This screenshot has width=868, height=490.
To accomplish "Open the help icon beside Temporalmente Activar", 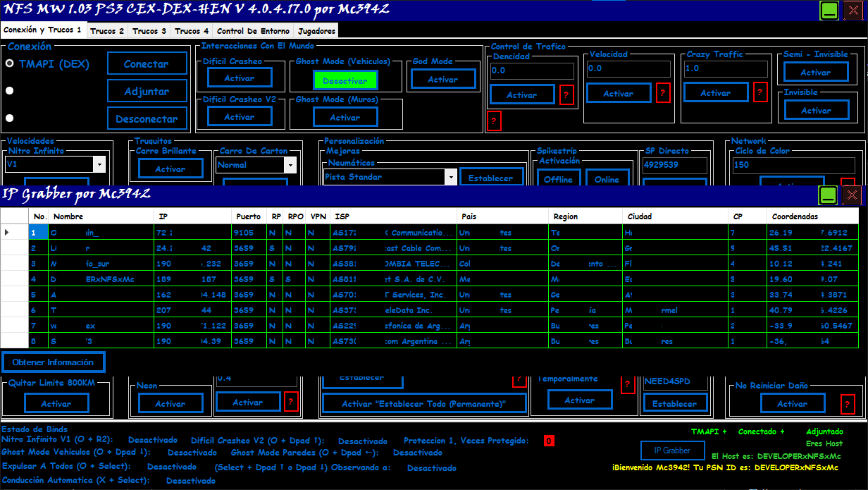I will 627,384.
